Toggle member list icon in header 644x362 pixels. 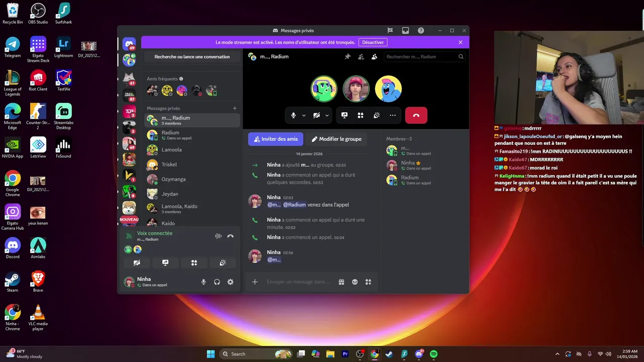pyautogui.click(x=374, y=57)
